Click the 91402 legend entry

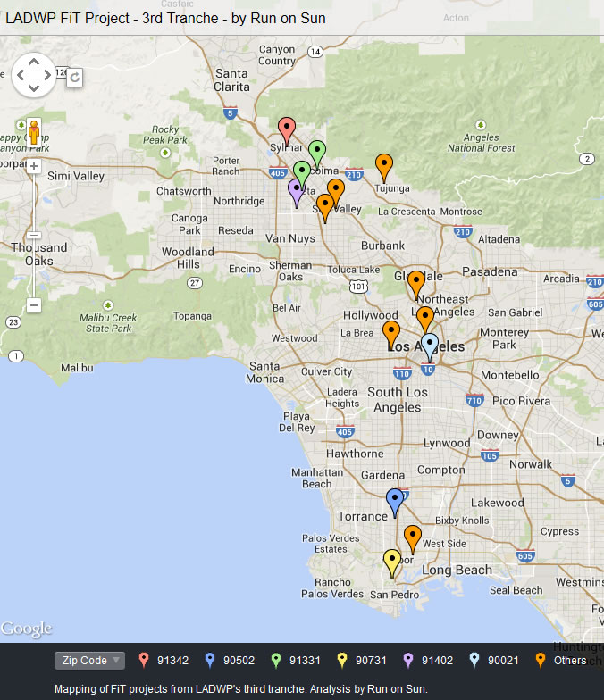[x=428, y=661]
